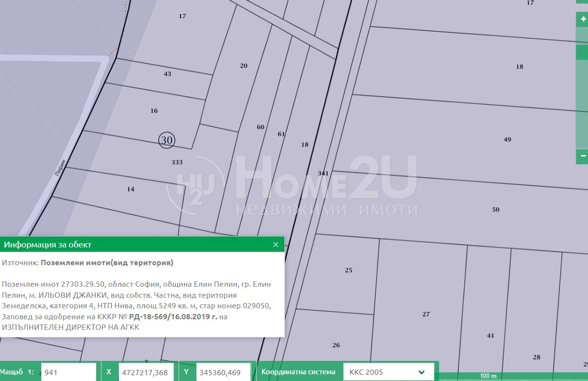588x381 pixels.
Task: Select parcel 50 on the map
Action: point(496,209)
